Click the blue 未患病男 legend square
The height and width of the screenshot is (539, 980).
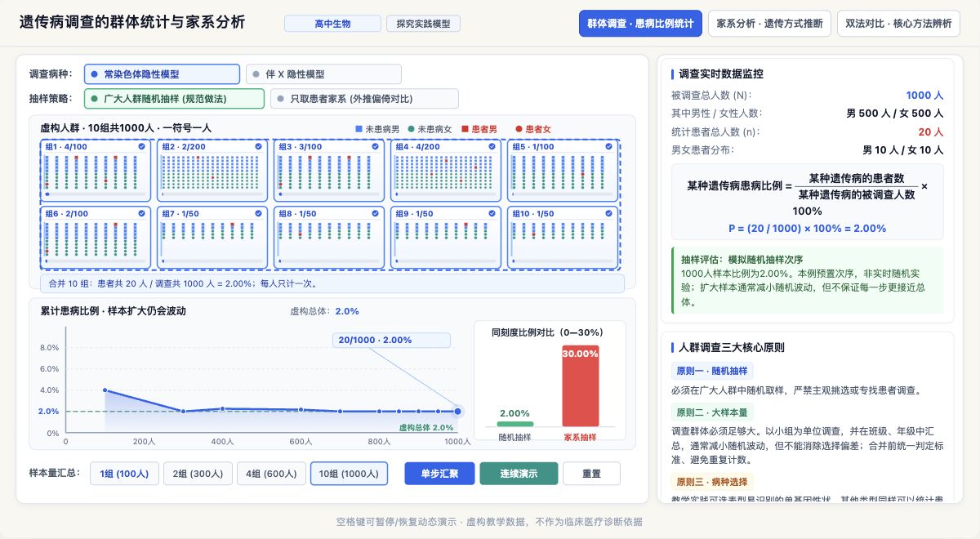pyautogui.click(x=359, y=129)
